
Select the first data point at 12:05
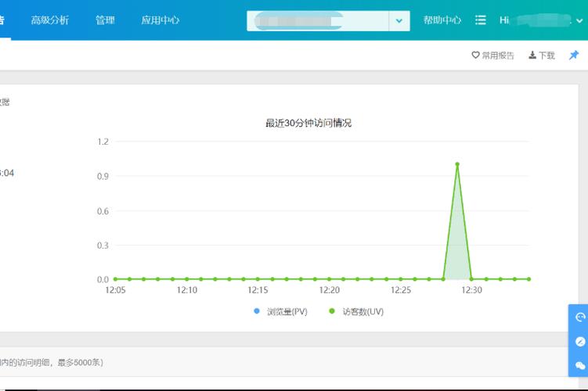click(115, 279)
